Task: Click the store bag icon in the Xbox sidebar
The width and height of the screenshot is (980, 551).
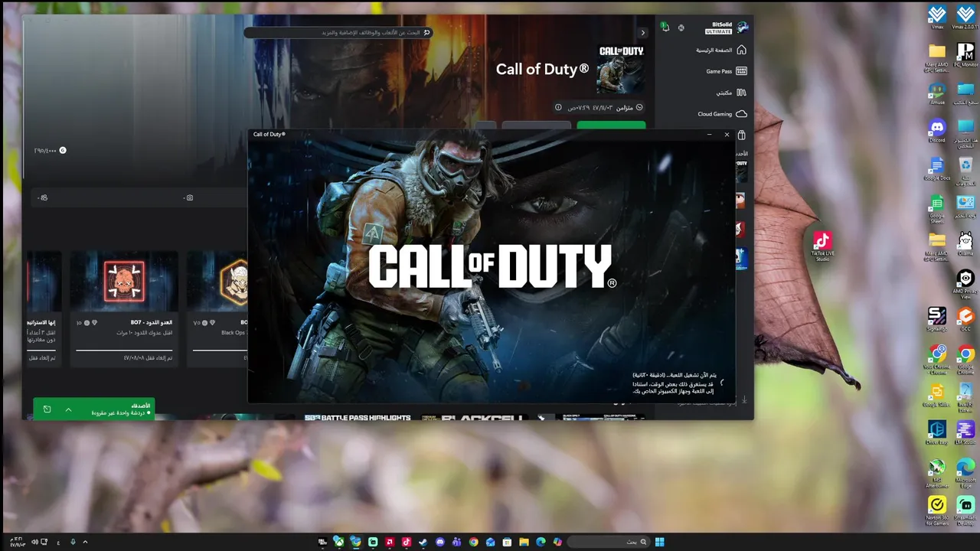Action: coord(741,135)
